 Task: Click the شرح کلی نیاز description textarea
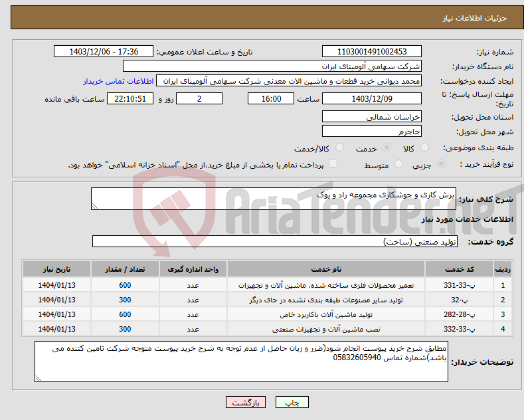pyautogui.click(x=274, y=199)
